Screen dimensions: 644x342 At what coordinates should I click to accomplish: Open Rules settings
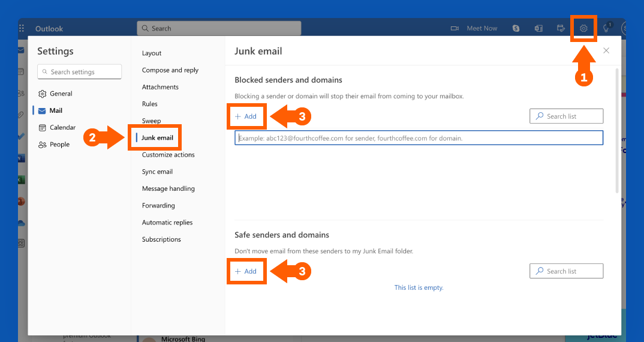pos(149,104)
